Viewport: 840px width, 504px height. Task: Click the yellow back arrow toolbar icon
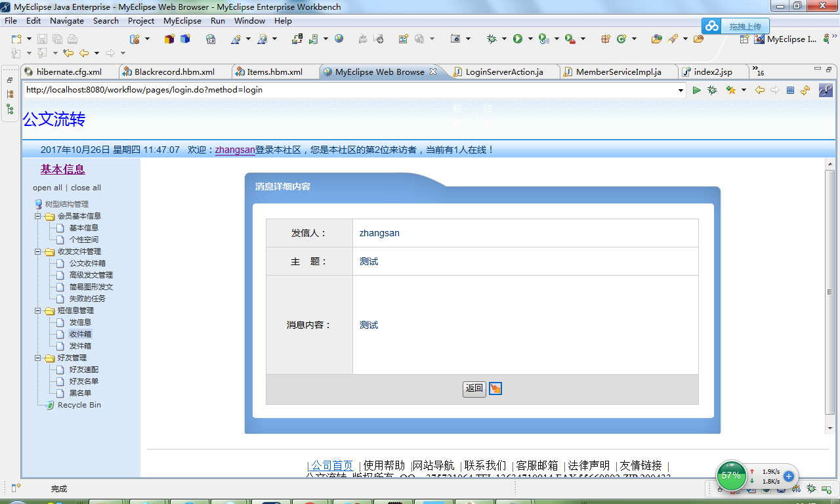84,53
